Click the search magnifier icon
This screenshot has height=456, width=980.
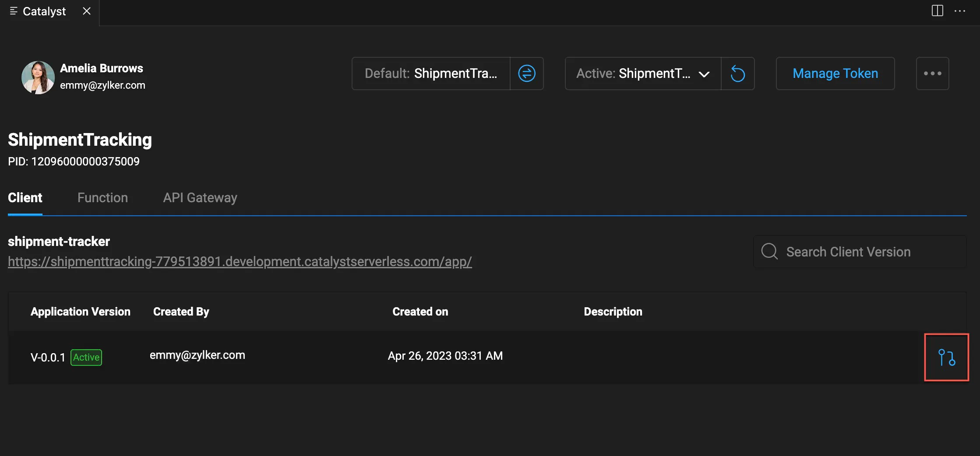[x=769, y=252]
